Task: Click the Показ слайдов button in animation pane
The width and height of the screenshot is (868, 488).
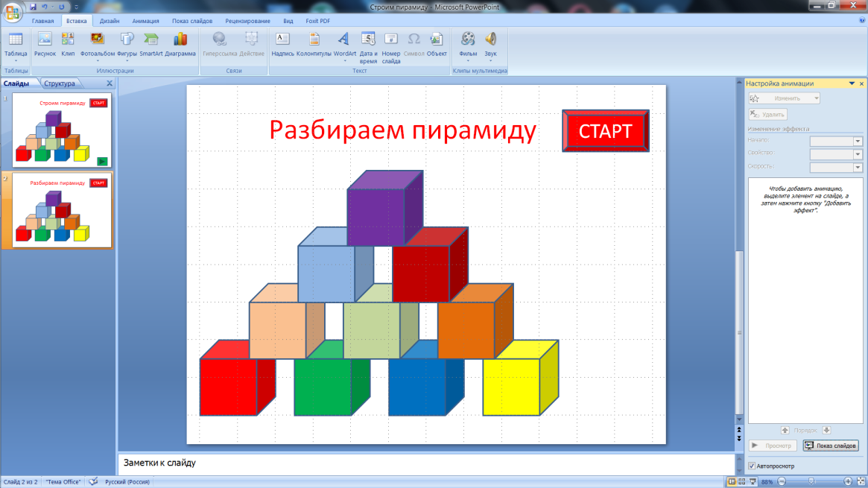Action: 831,446
